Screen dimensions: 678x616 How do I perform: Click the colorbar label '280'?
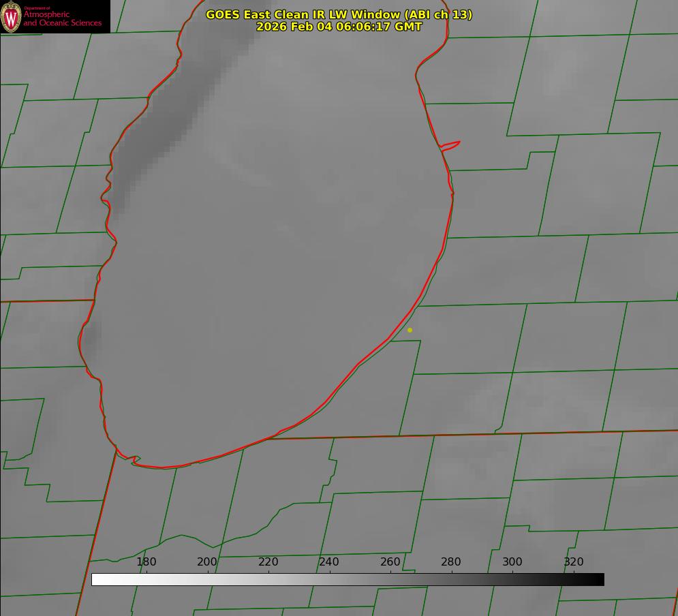tap(451, 561)
